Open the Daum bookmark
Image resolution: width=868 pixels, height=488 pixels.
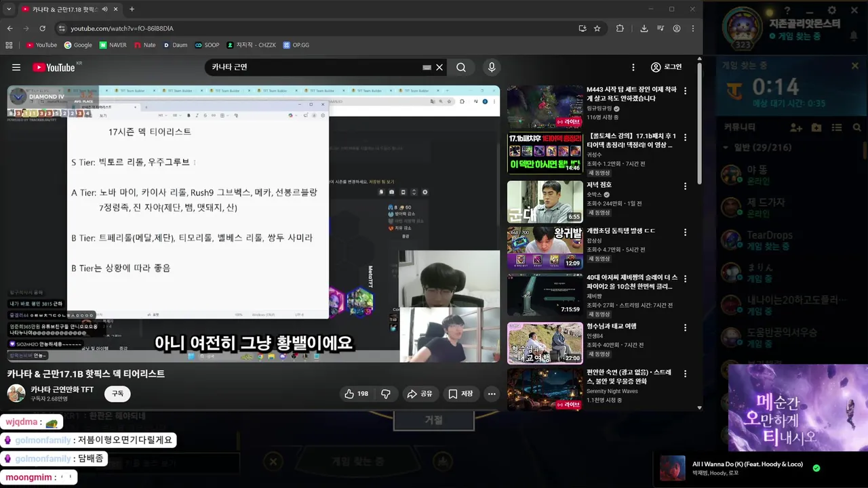[175, 45]
